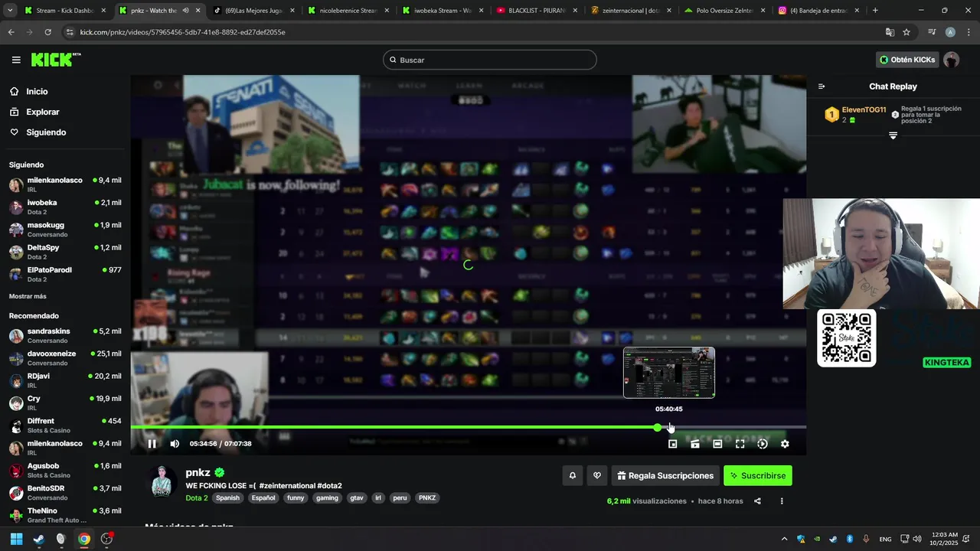Show hidden system tray icons

coord(784,539)
